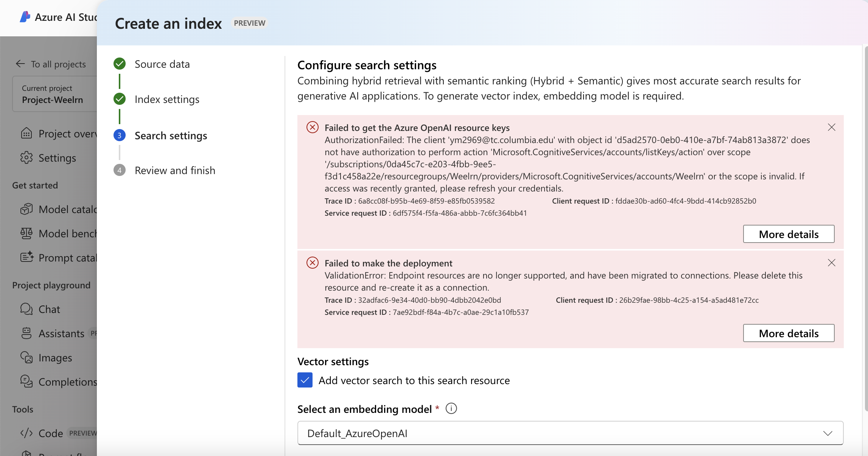Click the Vector settings heading

click(x=333, y=361)
